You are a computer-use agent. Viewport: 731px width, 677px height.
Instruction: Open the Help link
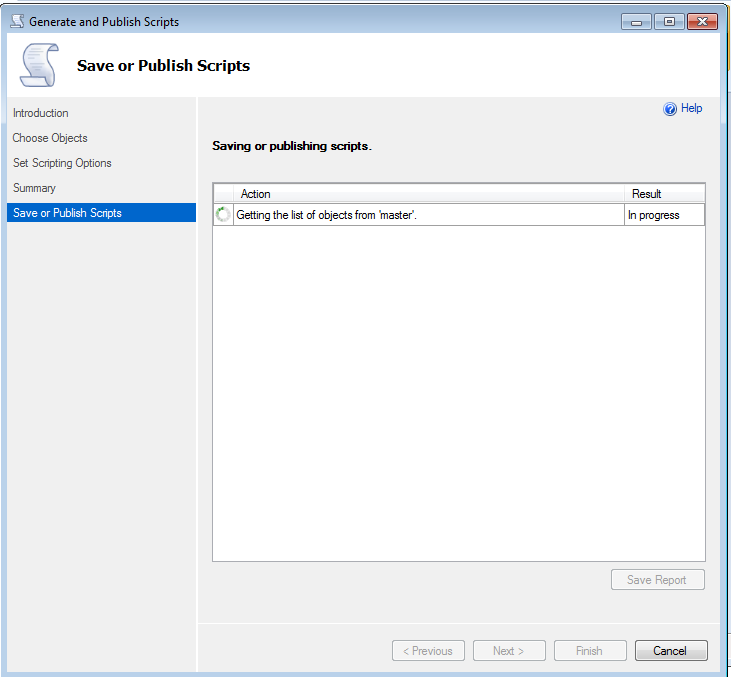pos(691,108)
